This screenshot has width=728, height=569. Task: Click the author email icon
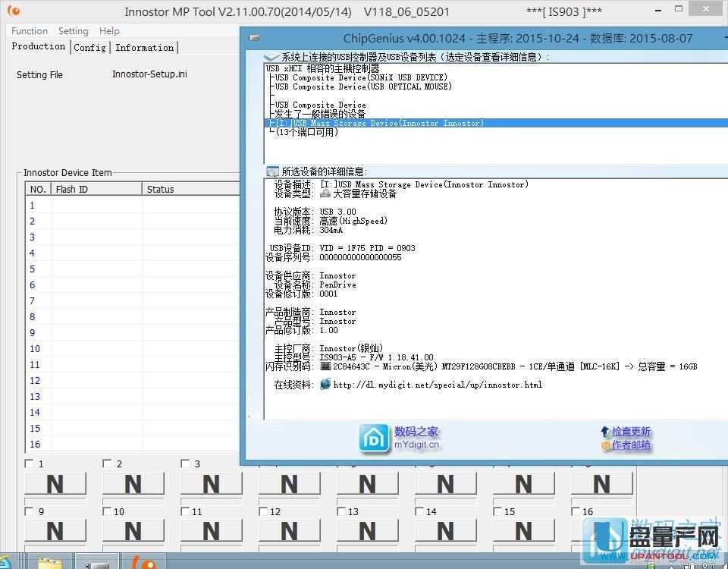tap(604, 445)
